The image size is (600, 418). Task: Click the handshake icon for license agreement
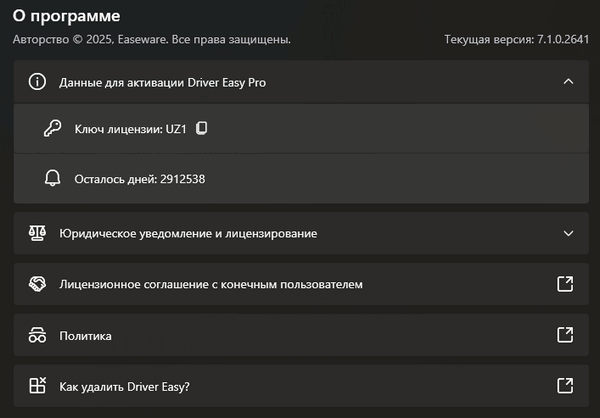coord(38,285)
